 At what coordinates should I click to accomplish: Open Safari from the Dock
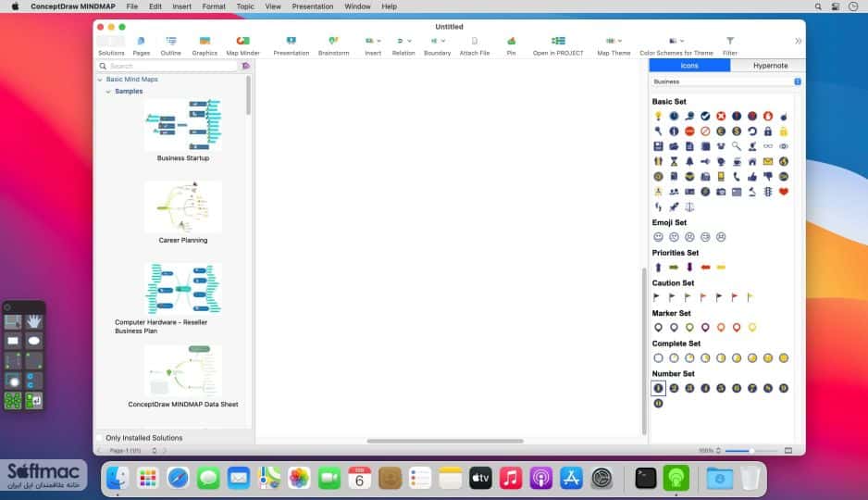pos(179,478)
